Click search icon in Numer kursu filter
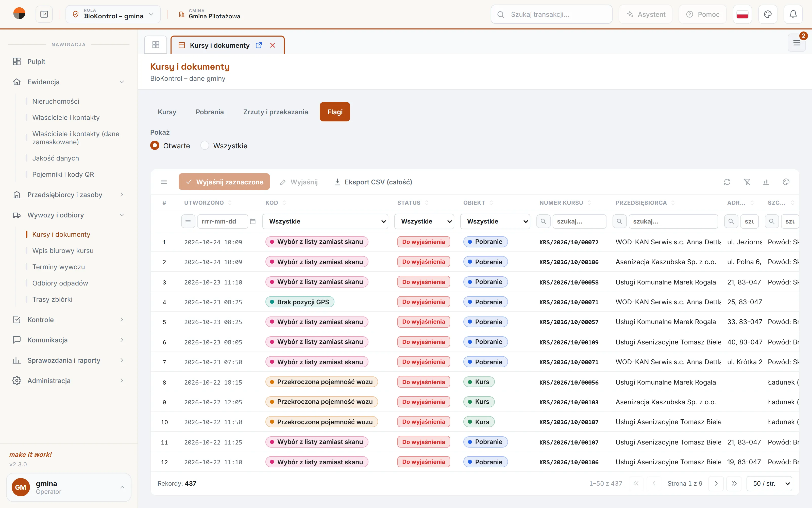The height and width of the screenshot is (508, 812). coord(543,221)
